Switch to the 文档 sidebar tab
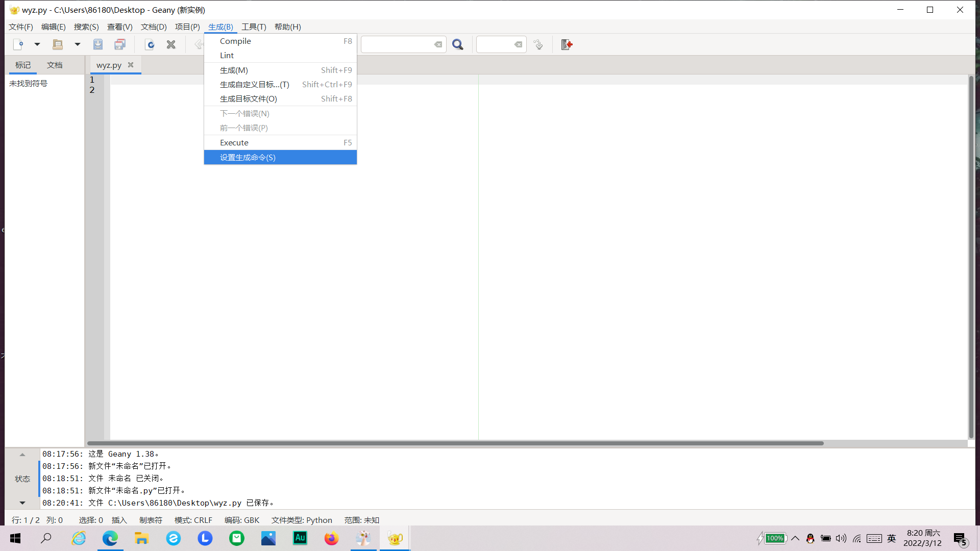The height and width of the screenshot is (551, 980). (55, 65)
